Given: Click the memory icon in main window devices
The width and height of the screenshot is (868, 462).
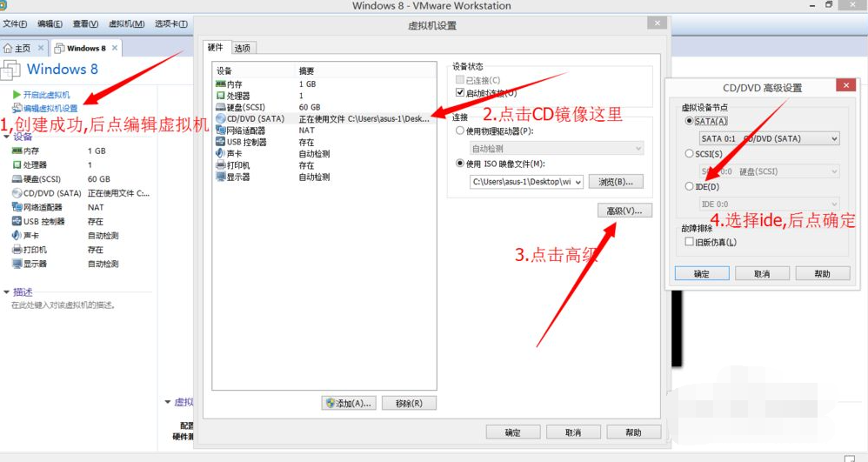Looking at the screenshot, I should tap(17, 151).
